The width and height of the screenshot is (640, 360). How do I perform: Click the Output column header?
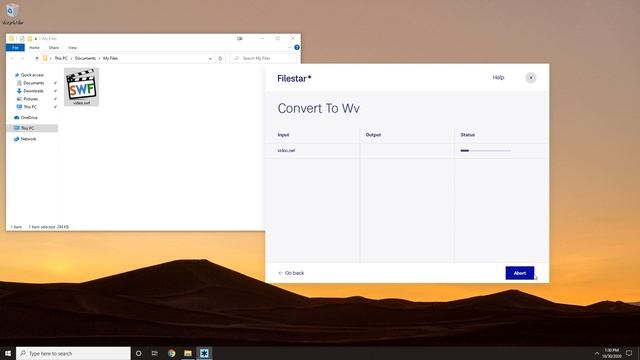[373, 135]
